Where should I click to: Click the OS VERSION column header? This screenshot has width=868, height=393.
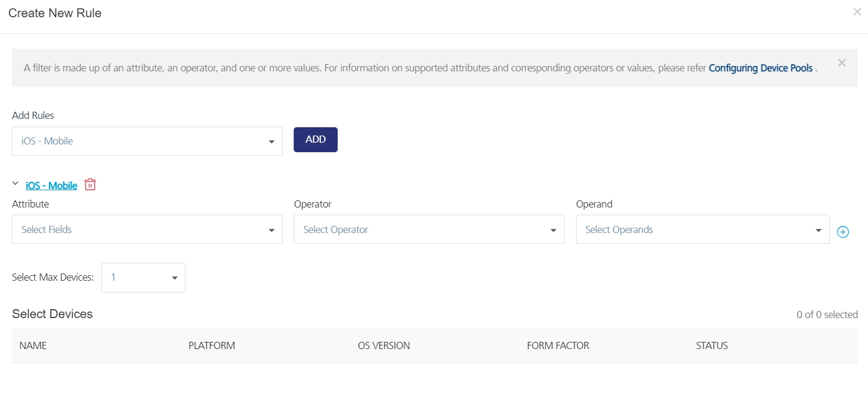pyautogui.click(x=384, y=345)
